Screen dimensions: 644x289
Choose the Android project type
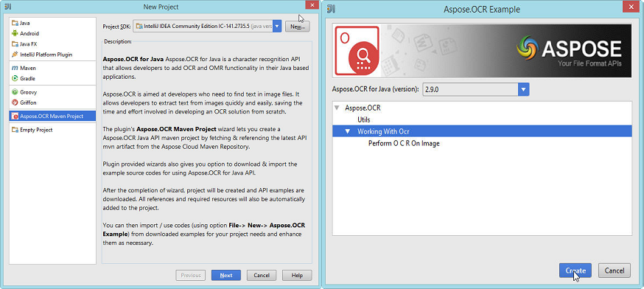click(52, 33)
